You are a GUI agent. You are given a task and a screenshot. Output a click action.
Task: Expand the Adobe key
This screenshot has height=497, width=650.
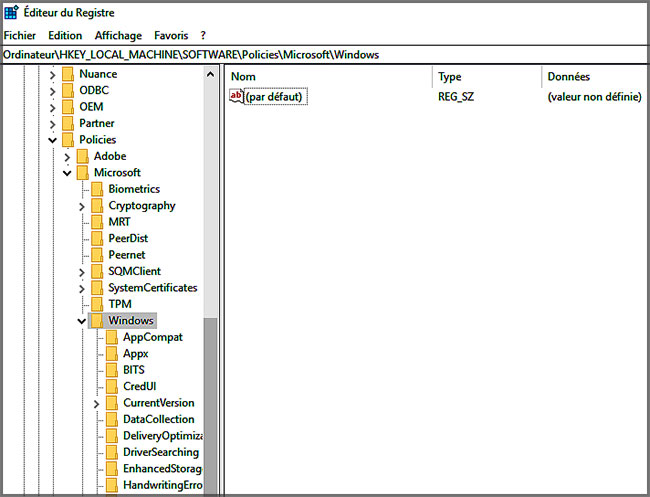click(x=67, y=157)
